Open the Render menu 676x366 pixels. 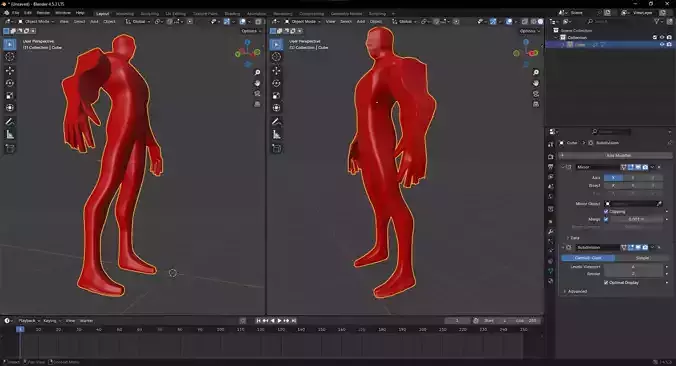(43, 13)
